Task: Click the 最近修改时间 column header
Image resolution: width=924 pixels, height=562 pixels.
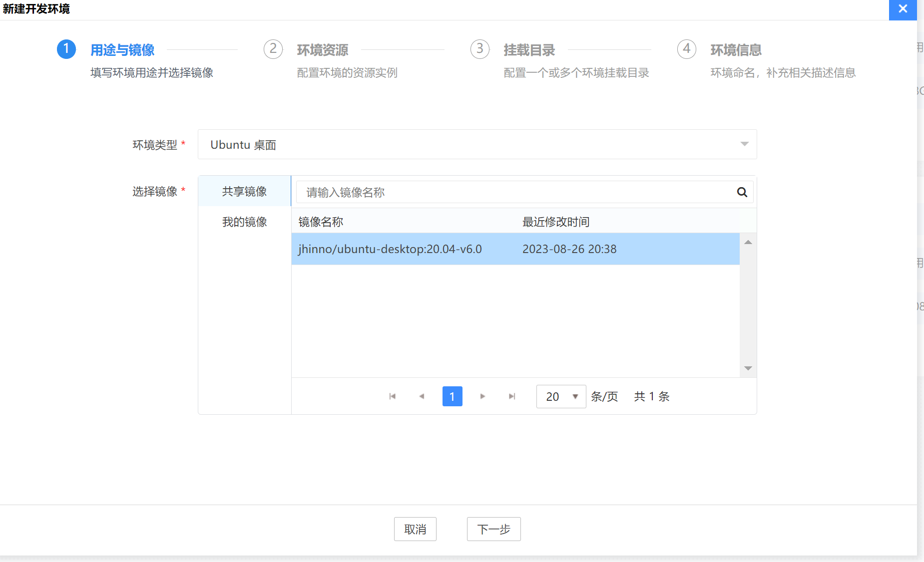Action: pyautogui.click(x=556, y=222)
